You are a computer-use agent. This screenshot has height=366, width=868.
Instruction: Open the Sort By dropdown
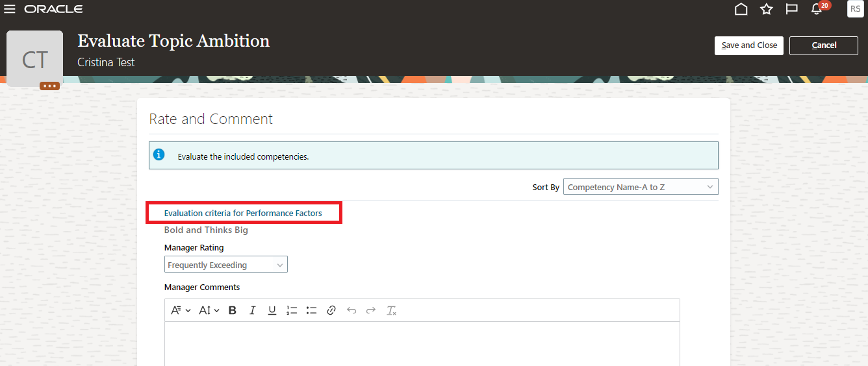641,187
